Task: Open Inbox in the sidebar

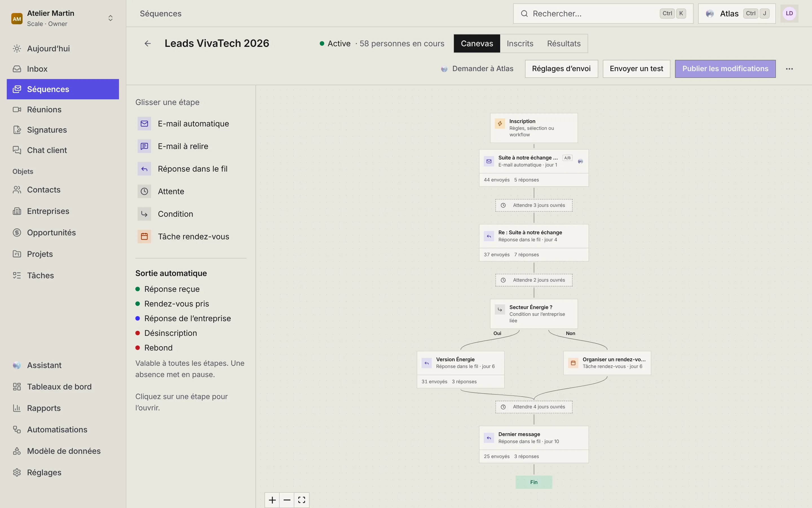Action: (63, 69)
